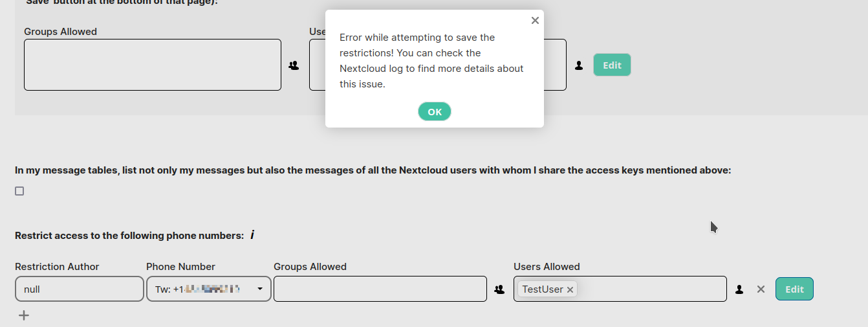
Task: Remove the TestUser tag from Users Allowed
Action: tap(570, 290)
